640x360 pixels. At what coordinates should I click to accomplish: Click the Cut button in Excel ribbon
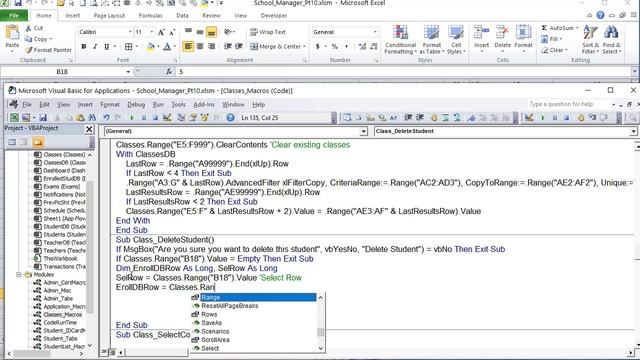click(34, 28)
